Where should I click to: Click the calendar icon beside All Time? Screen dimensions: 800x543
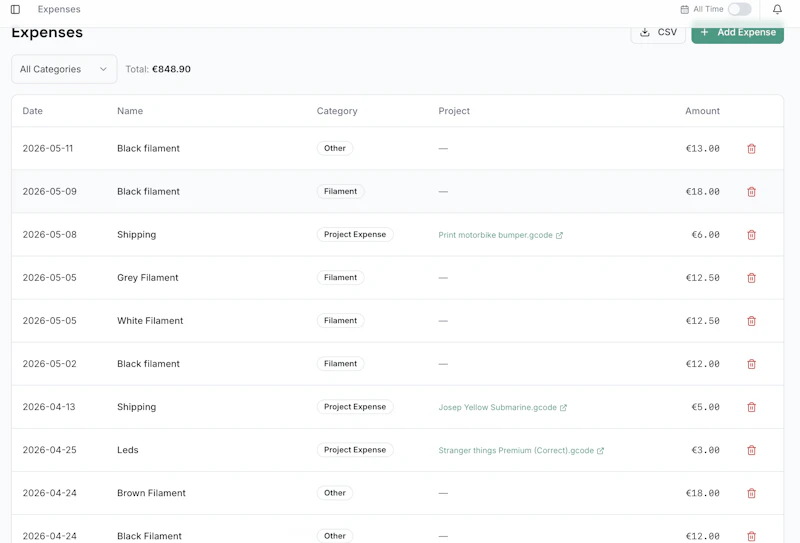coord(685,9)
